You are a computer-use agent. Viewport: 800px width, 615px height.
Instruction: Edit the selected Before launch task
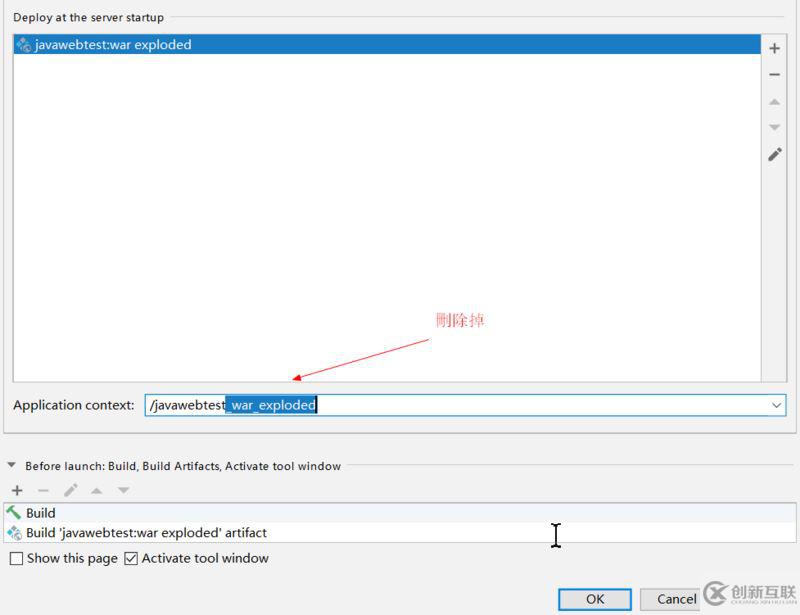[x=70, y=490]
